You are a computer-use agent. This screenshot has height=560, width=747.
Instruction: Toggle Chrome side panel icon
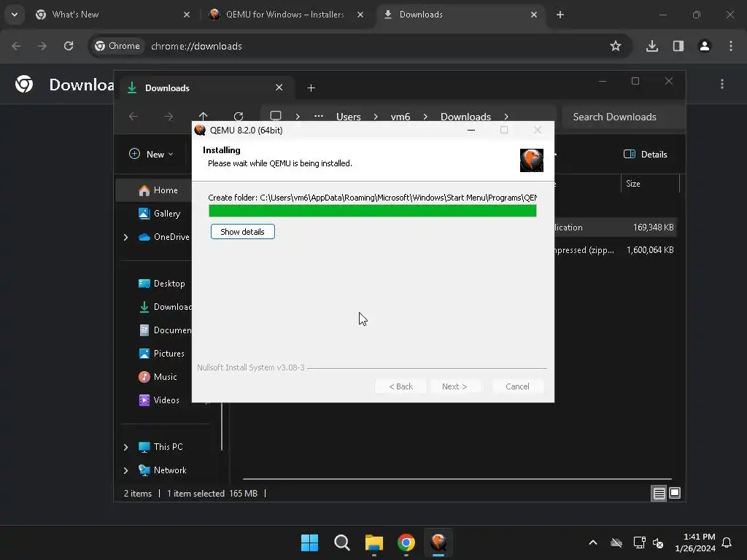click(678, 46)
